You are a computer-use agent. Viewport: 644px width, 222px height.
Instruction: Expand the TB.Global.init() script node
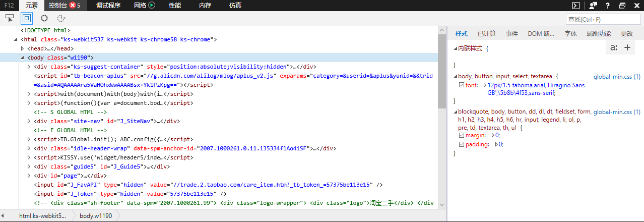(x=29, y=139)
